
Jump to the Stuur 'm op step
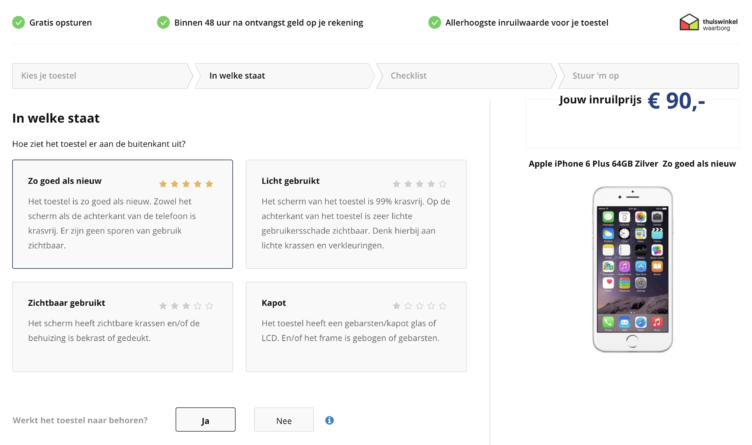tap(646, 76)
